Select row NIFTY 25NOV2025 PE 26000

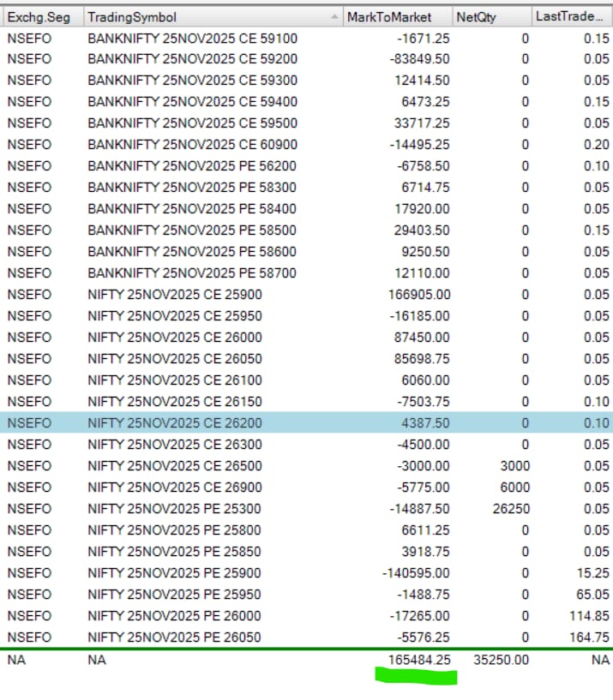pos(307,616)
